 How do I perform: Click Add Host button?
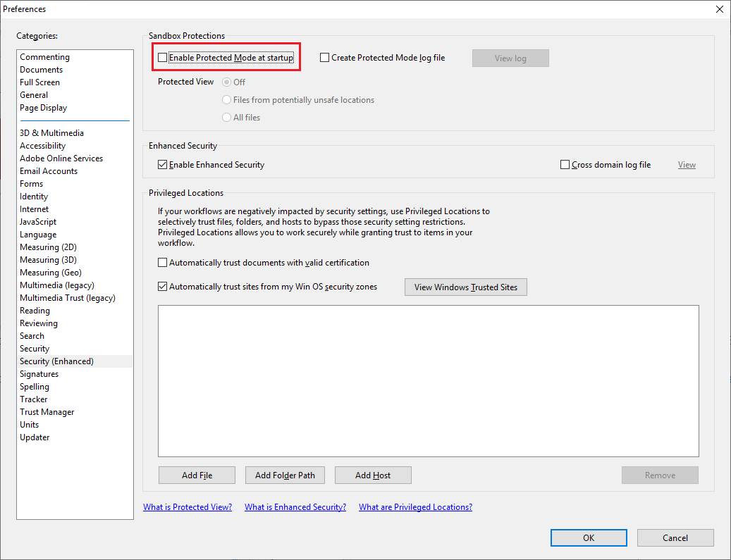(x=373, y=475)
